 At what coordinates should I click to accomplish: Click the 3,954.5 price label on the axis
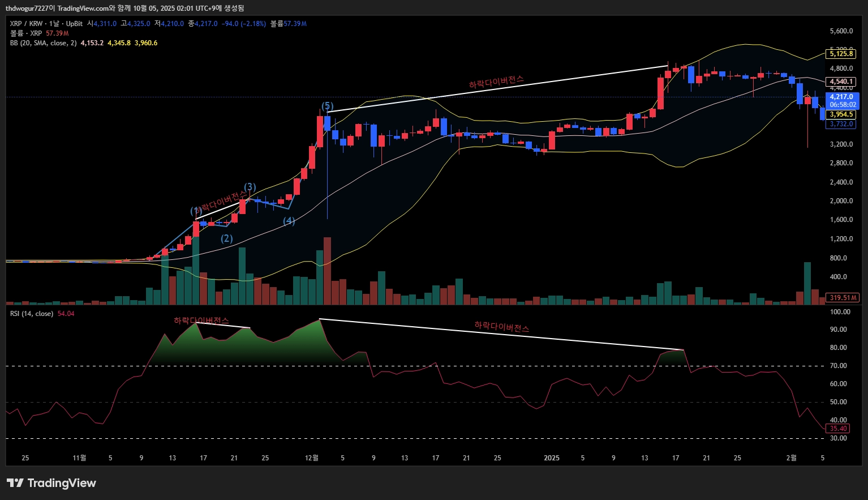coord(841,114)
